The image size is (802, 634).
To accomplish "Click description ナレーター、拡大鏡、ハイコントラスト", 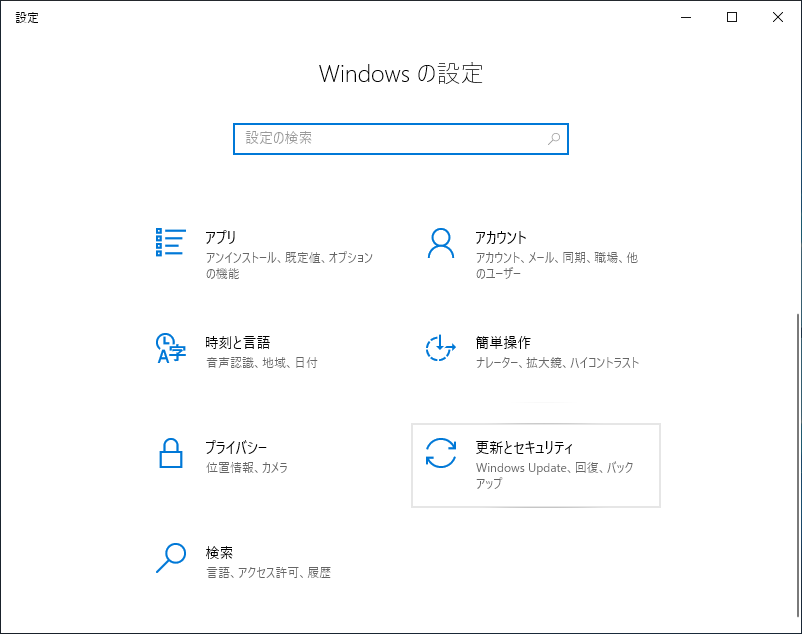I will pyautogui.click(x=557, y=363).
